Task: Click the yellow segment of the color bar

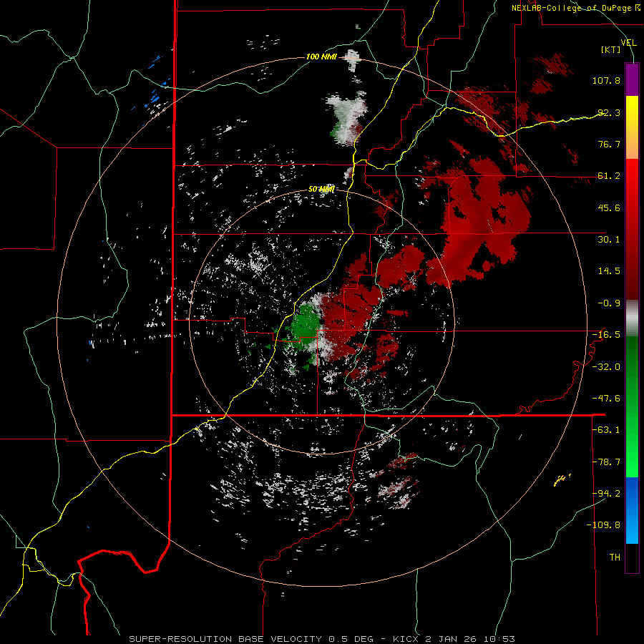Action: (x=632, y=114)
